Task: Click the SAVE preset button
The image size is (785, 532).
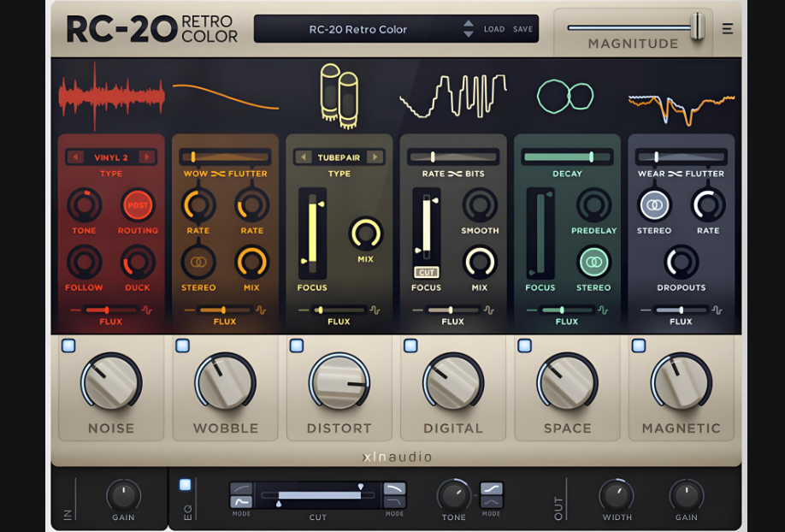Action: [522, 29]
